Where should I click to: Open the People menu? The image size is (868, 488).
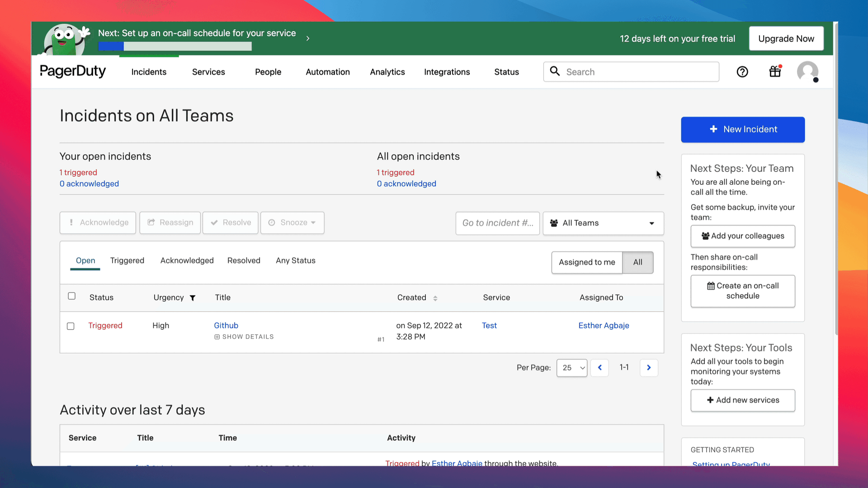pyautogui.click(x=268, y=72)
